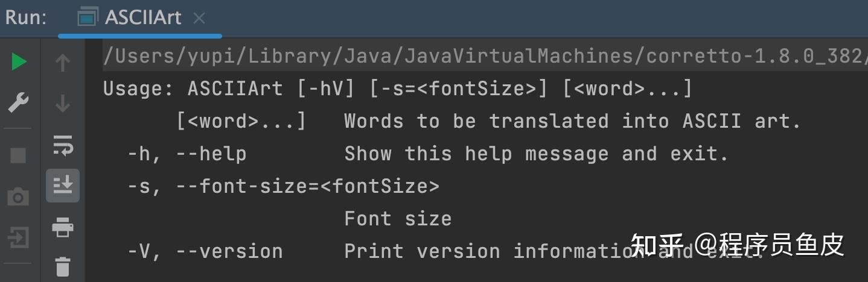
Task: Rerun ASCIIArt with the green play icon
Action: point(19,61)
